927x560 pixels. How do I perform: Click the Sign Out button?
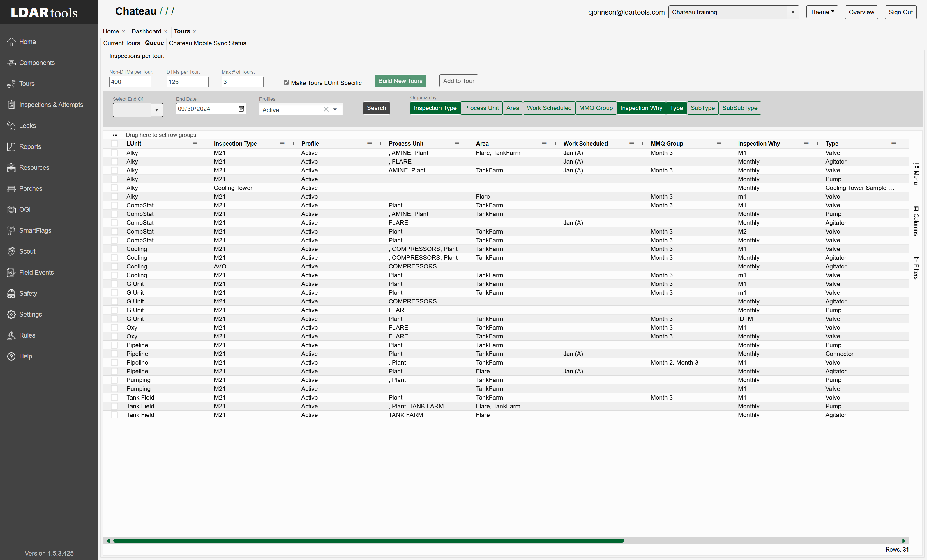coord(900,12)
